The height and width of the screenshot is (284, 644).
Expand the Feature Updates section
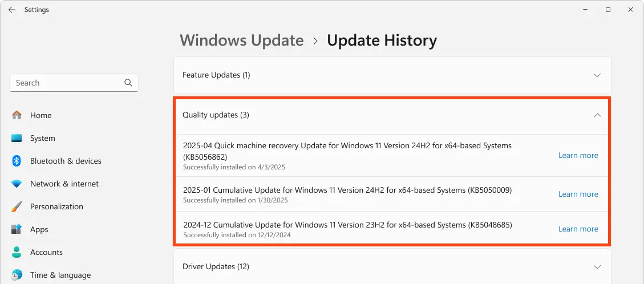coord(597,75)
